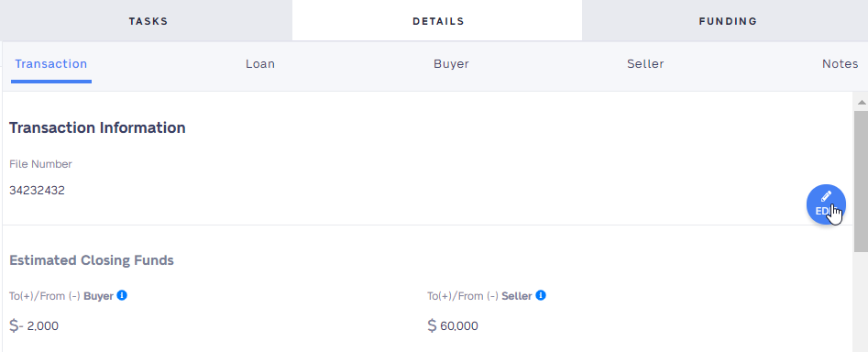Viewport: 868px width, 352px height.
Task: Select the DETAILS tab
Action: (438, 22)
